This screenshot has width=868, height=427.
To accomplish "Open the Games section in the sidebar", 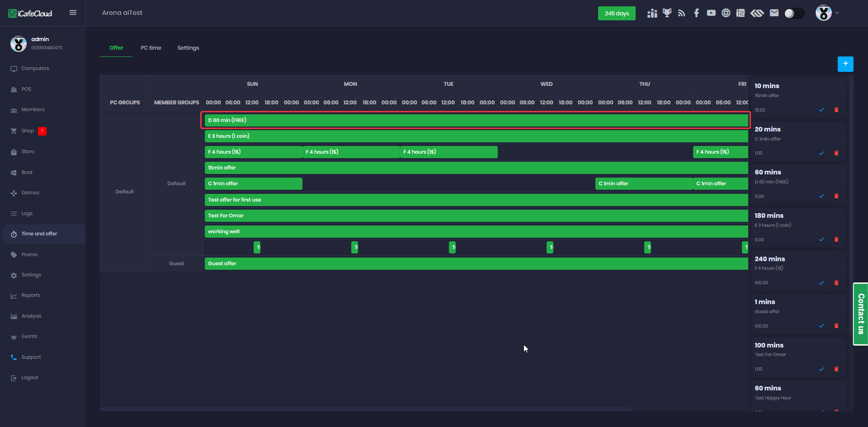I will pyautogui.click(x=30, y=192).
